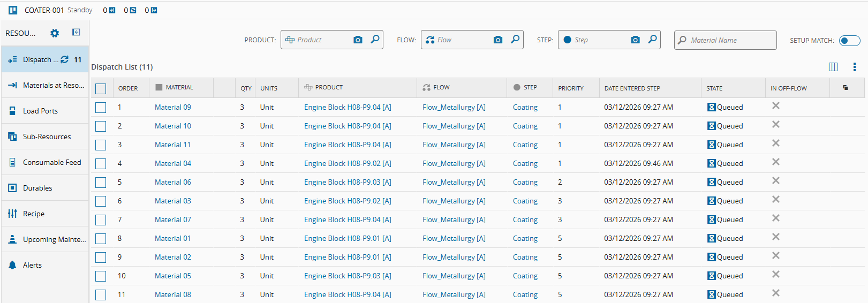868x303 pixels.
Task: Toggle the Setup Match switch
Action: (849, 41)
